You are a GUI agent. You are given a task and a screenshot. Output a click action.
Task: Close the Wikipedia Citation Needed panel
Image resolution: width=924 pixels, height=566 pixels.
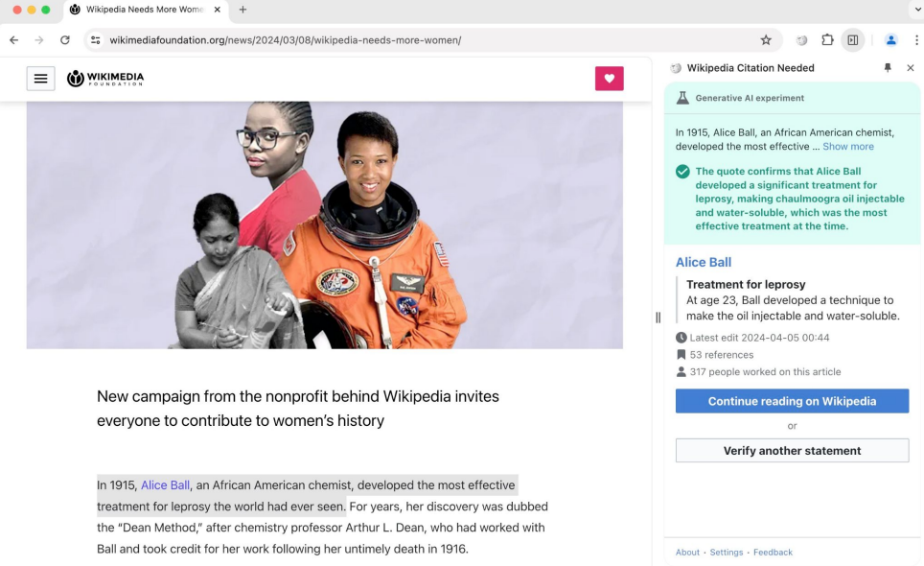point(910,68)
